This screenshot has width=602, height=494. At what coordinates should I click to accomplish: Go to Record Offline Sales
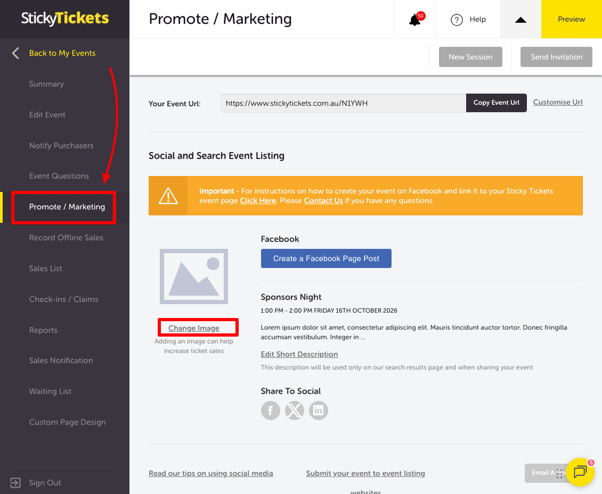coord(66,238)
